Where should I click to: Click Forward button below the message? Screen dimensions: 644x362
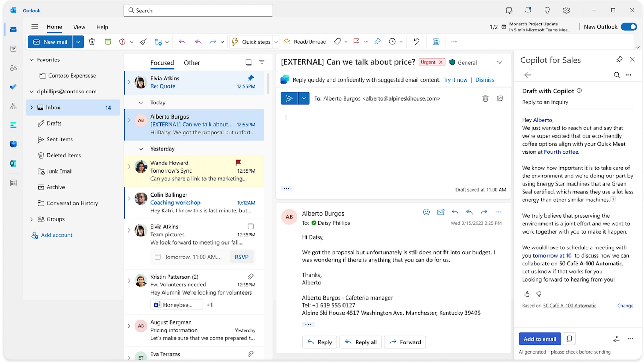(405, 342)
